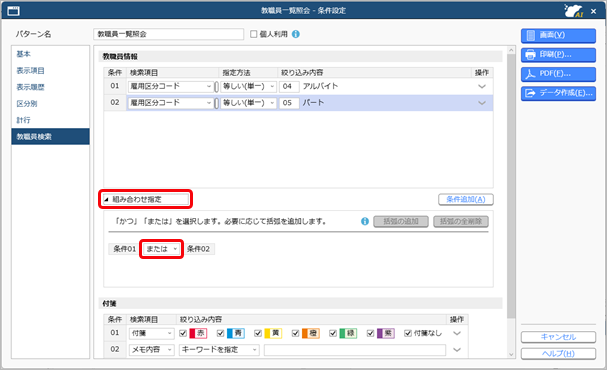Open ヘルプ(H) button
The height and width of the screenshot is (370, 607).
[x=558, y=354]
